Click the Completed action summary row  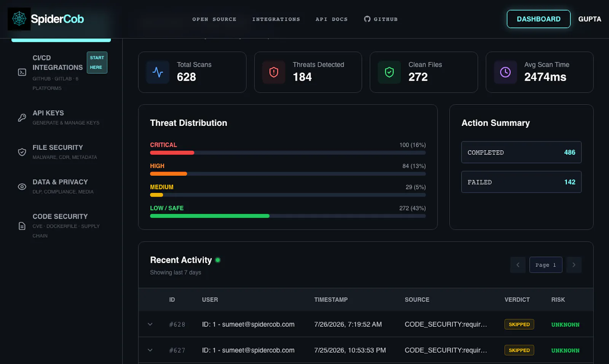tap(521, 152)
